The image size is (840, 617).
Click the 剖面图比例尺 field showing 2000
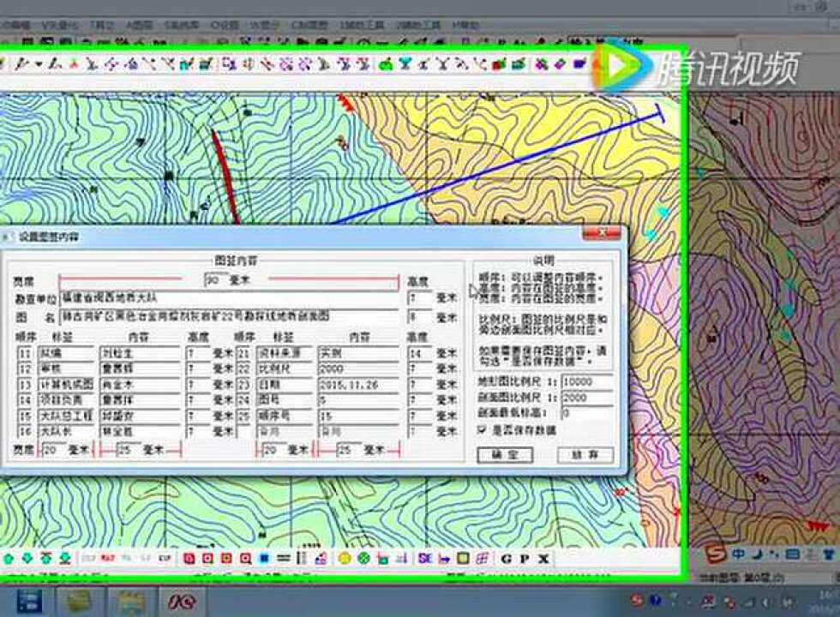(586, 398)
